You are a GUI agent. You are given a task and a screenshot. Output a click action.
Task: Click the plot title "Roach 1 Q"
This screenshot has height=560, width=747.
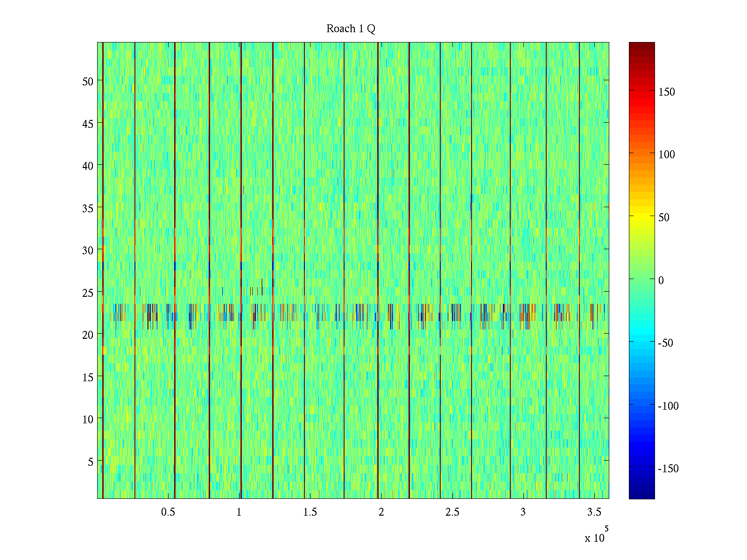pos(351,29)
